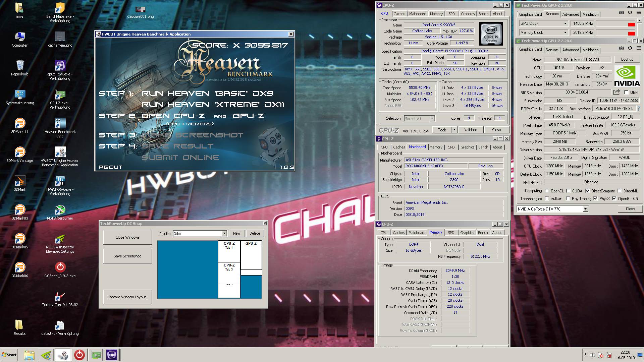Screen dimensions: 644x362
Task: Open cpuz_x64.exe shortcut on desktop
Action: (60, 70)
